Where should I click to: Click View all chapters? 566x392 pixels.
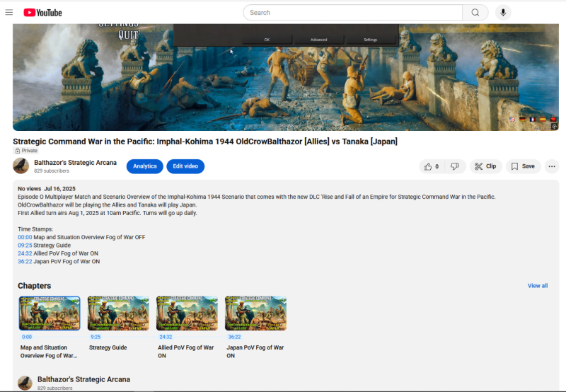(x=538, y=286)
